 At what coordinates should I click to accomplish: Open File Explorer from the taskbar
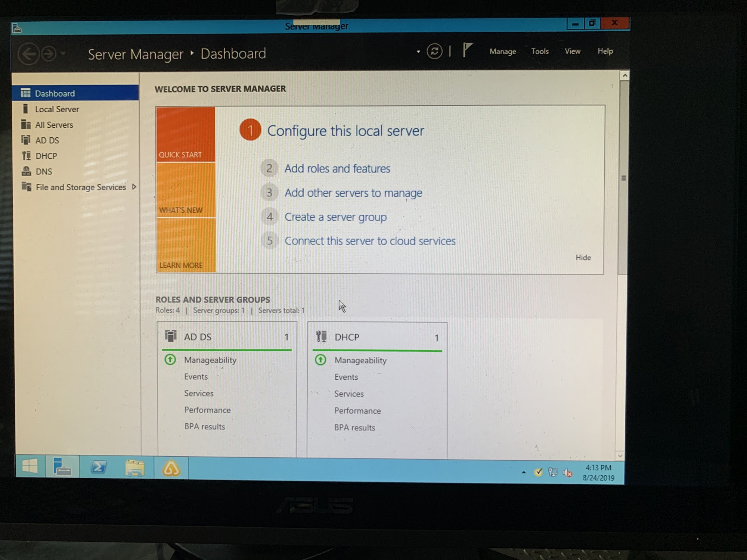134,468
